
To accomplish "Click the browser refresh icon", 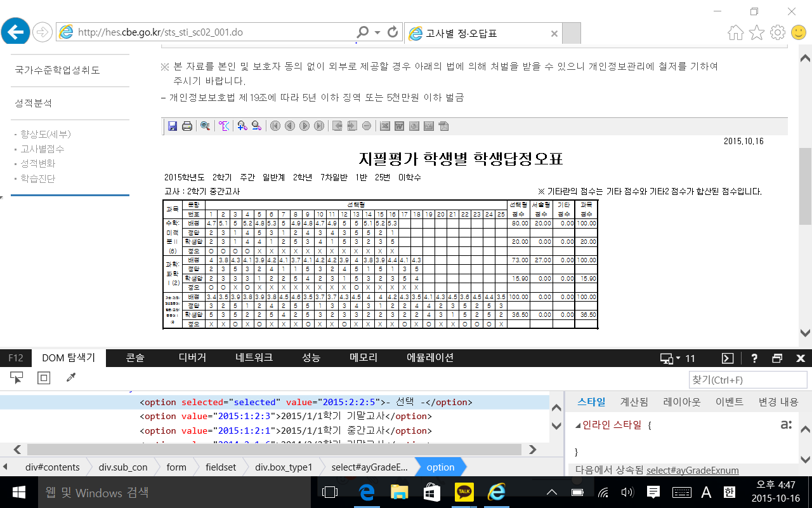I will tap(393, 32).
